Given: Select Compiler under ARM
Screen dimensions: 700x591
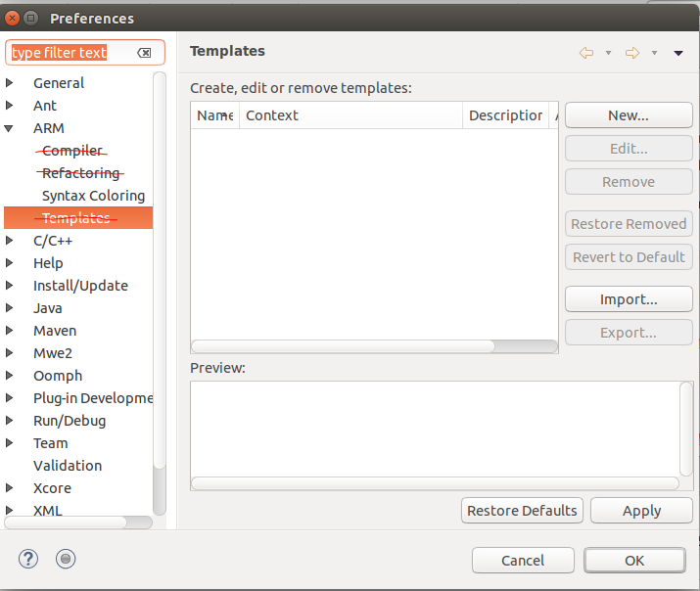Looking at the screenshot, I should (x=72, y=151).
